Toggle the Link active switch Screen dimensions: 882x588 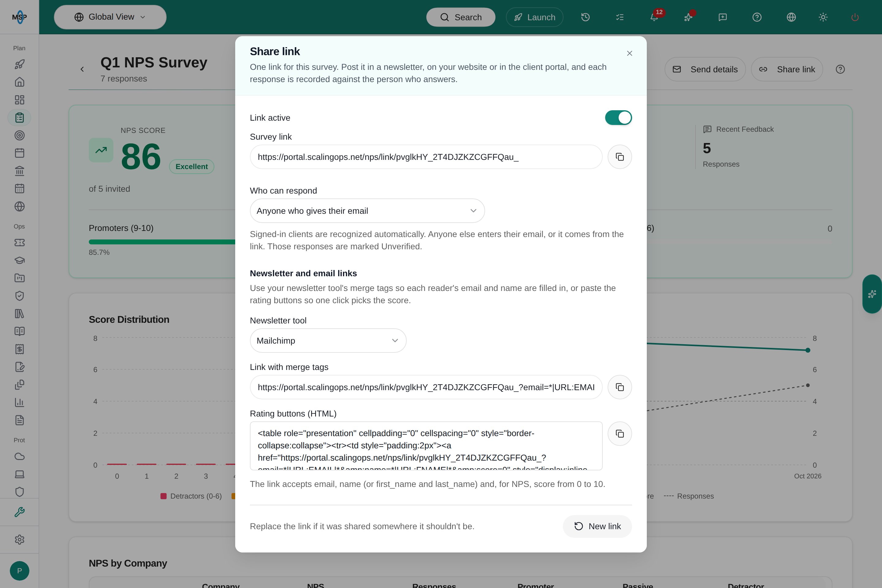618,118
